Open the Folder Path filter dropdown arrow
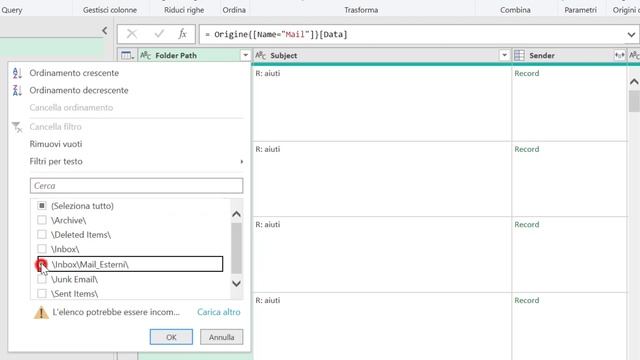 [x=245, y=56]
